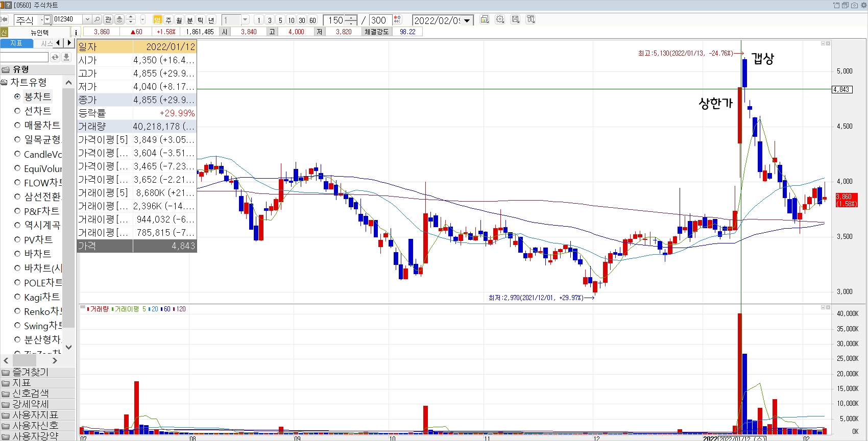Click the settings gear icon at title bar right

(863, 5)
